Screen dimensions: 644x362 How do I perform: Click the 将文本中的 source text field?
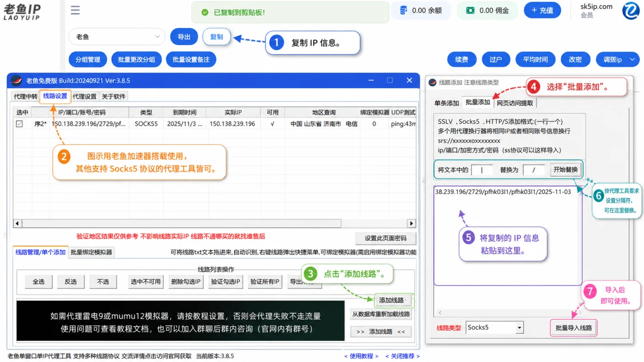[x=482, y=170]
